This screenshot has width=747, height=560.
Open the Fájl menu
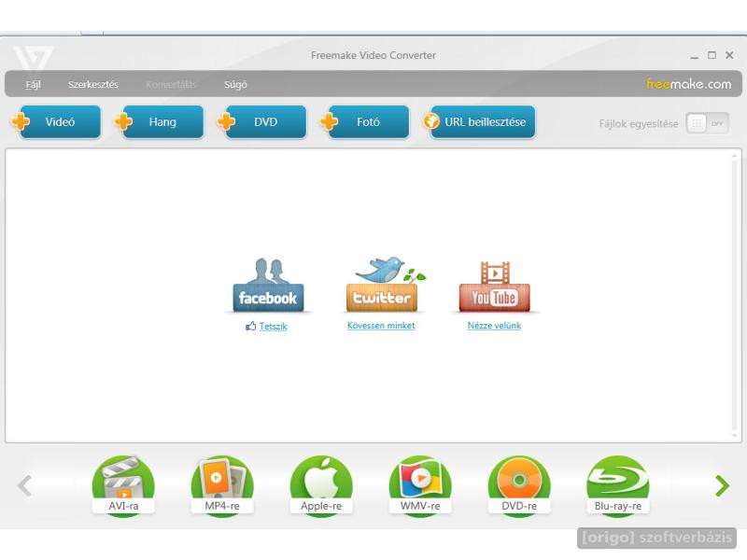point(33,84)
